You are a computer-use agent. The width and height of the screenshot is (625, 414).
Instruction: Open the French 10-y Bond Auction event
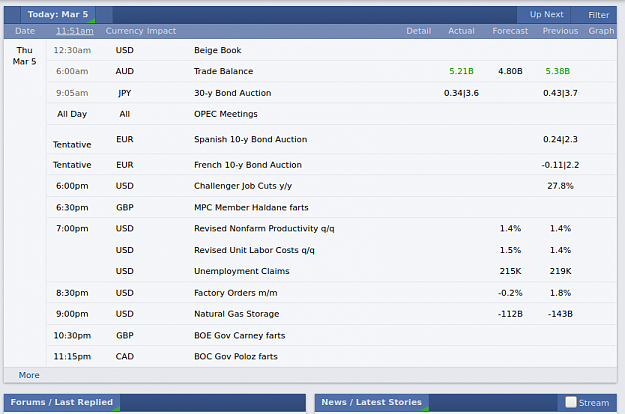[x=248, y=165]
